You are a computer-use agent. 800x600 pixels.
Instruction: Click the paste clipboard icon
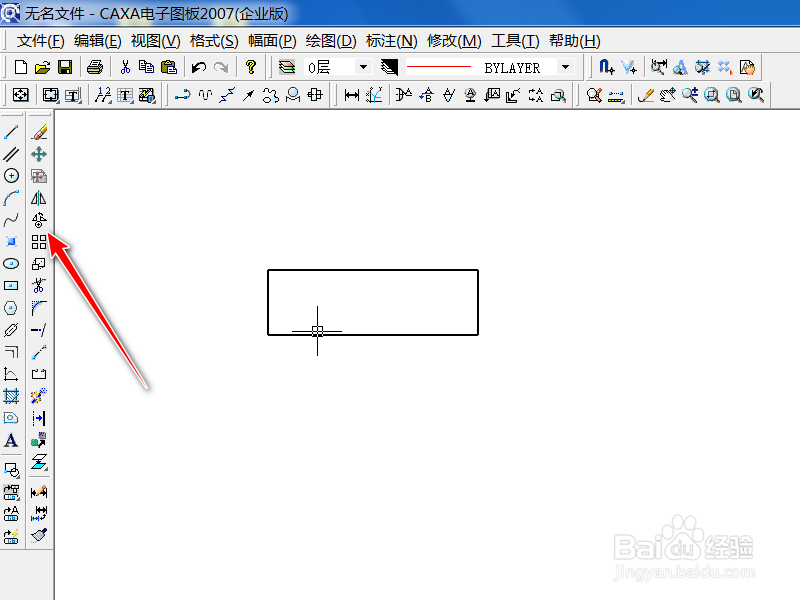pos(169,67)
